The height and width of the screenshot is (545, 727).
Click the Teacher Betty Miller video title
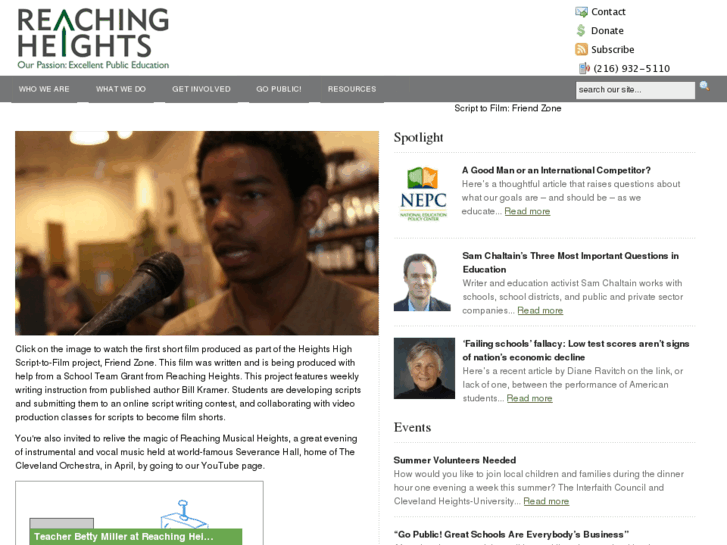[123, 537]
